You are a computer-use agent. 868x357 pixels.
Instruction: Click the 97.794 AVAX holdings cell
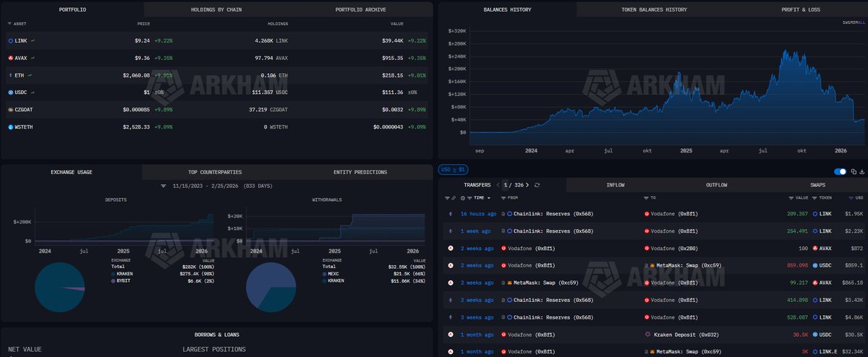(x=273, y=59)
